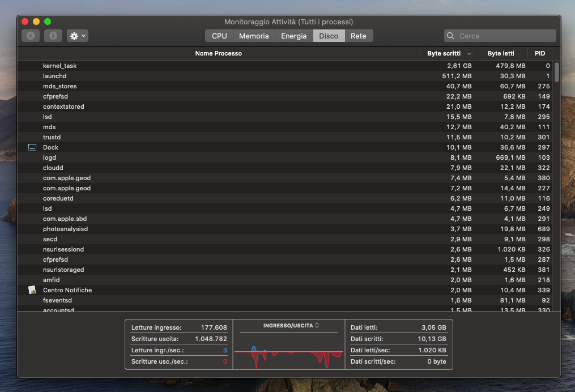
Task: Toggle sort arrow on Byte scritti column
Action: [x=469, y=54]
